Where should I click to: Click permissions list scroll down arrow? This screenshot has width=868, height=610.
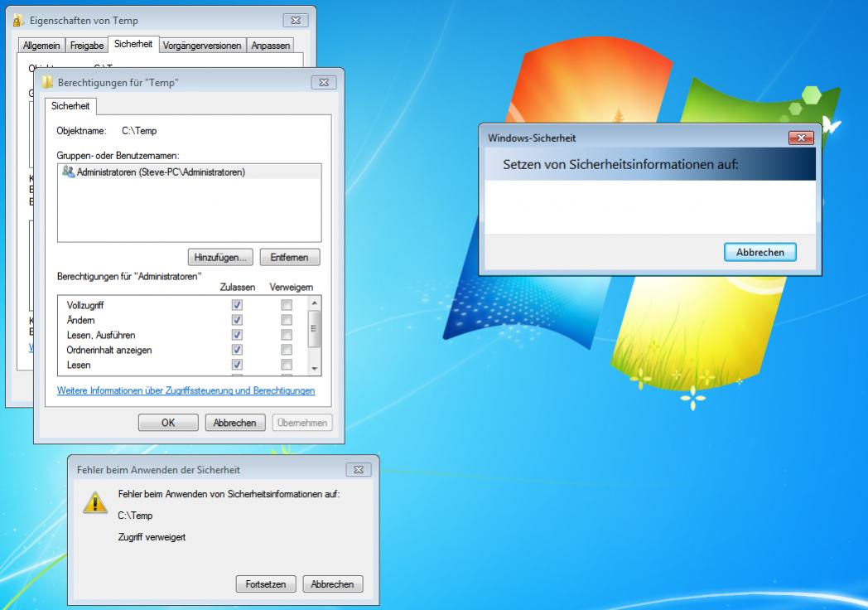(315, 369)
